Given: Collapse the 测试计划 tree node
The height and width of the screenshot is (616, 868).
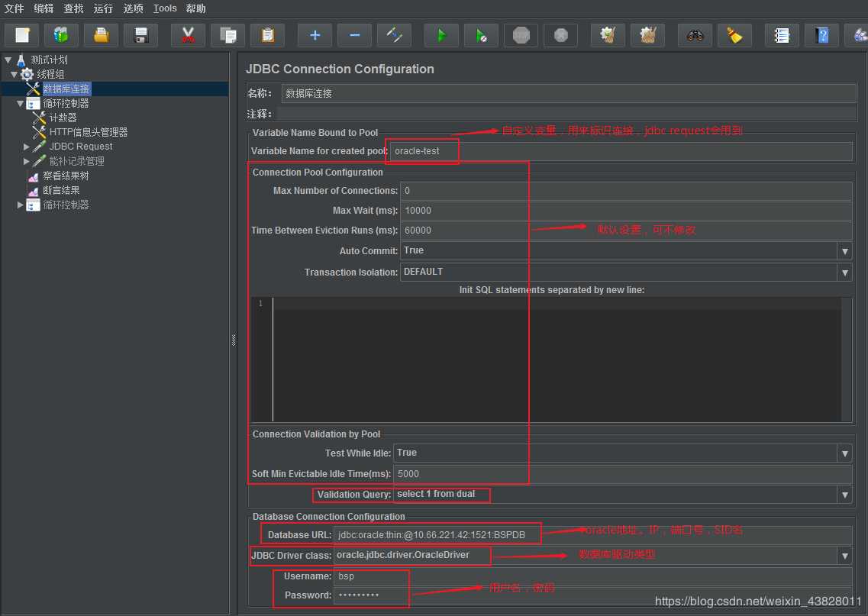Looking at the screenshot, I should coord(8,60).
